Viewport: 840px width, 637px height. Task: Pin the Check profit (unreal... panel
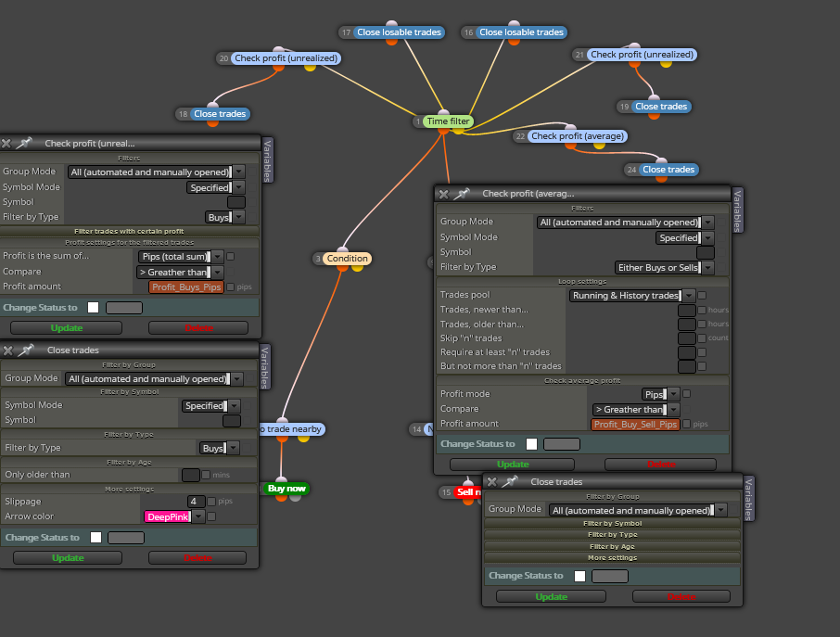pos(24,143)
